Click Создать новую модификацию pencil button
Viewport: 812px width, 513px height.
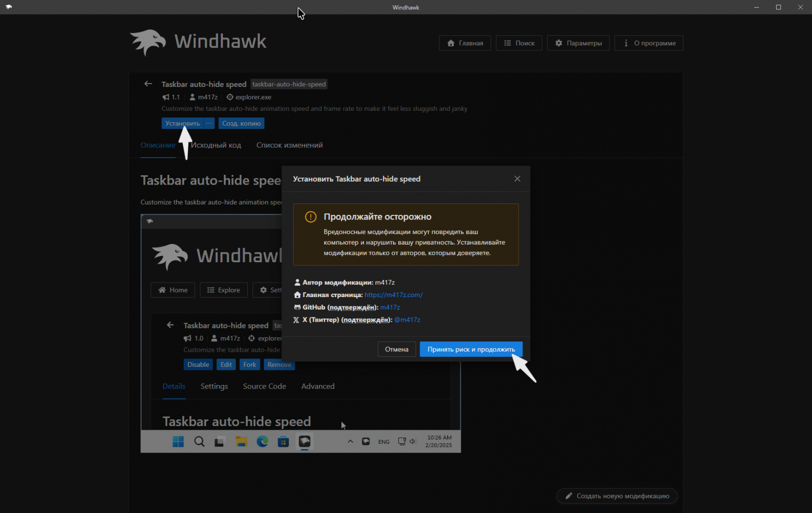click(617, 496)
